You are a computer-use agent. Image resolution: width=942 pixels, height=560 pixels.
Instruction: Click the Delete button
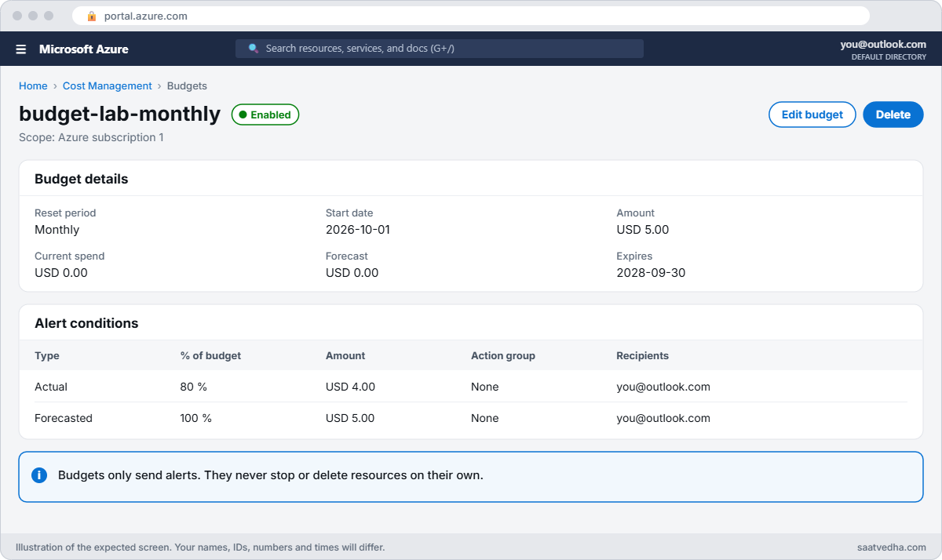point(893,115)
